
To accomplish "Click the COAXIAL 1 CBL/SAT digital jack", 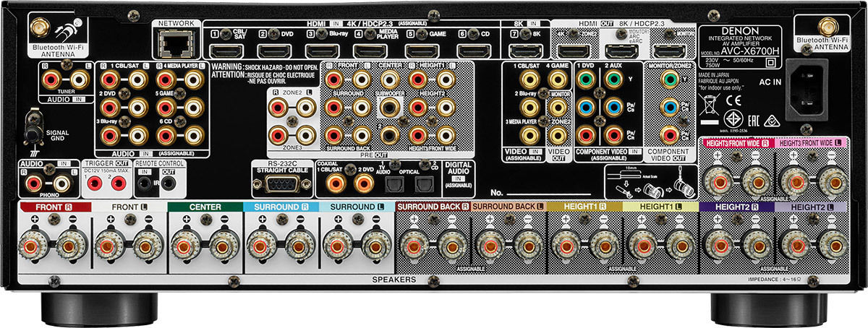I will click(x=335, y=184).
